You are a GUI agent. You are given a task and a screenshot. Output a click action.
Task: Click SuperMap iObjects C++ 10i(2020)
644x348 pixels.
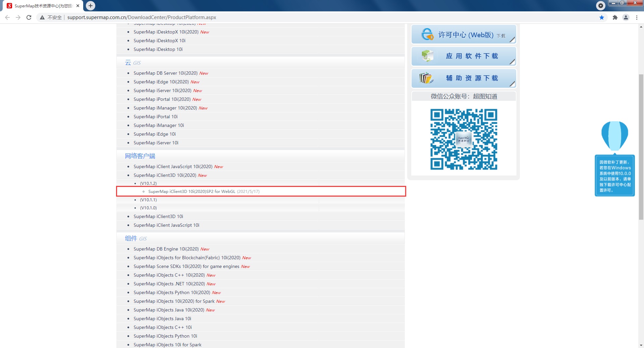[x=169, y=275]
